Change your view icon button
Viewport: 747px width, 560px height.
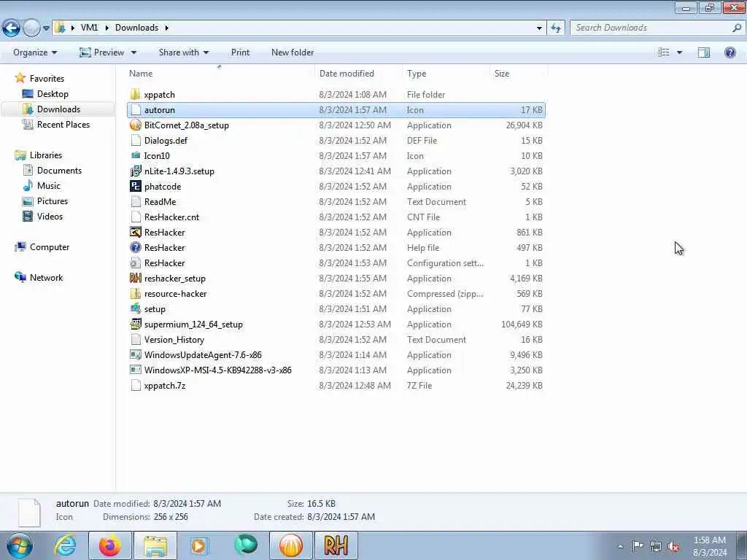(x=664, y=52)
